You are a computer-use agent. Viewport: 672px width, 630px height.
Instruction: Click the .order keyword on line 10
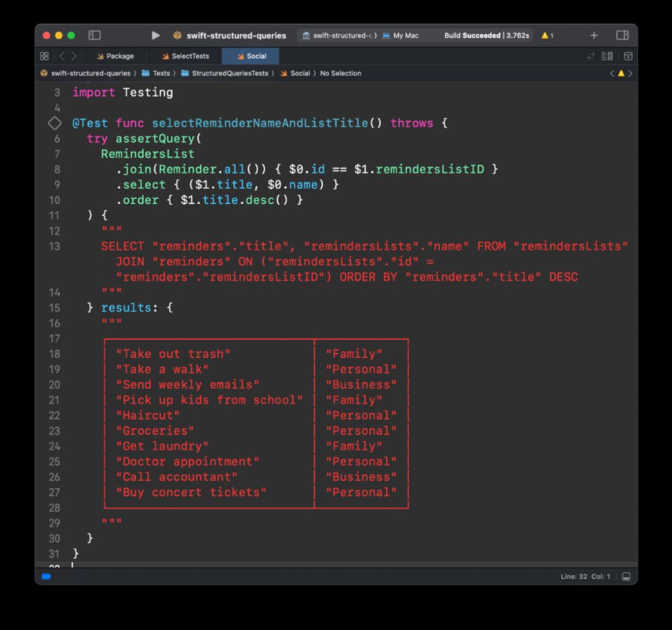click(137, 200)
